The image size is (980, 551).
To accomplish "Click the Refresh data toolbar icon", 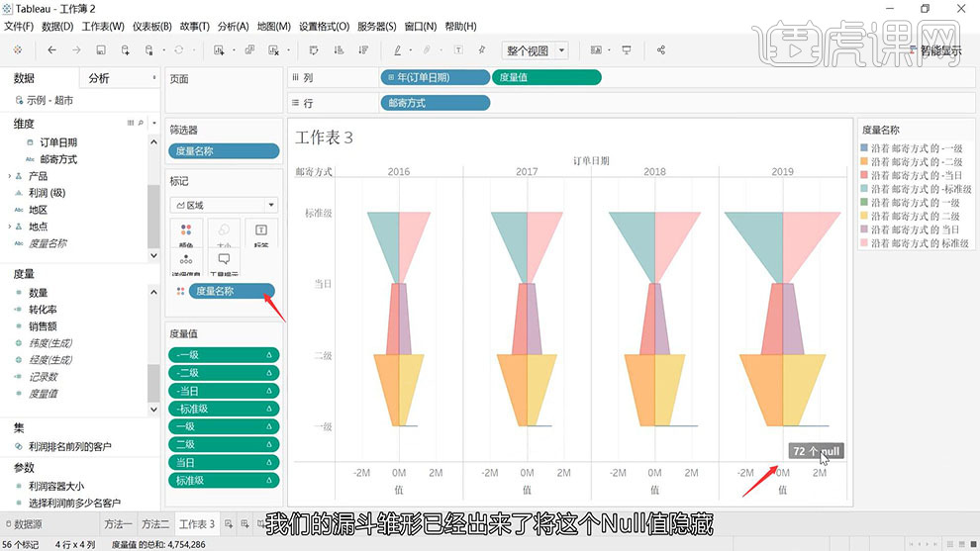I will (179, 50).
